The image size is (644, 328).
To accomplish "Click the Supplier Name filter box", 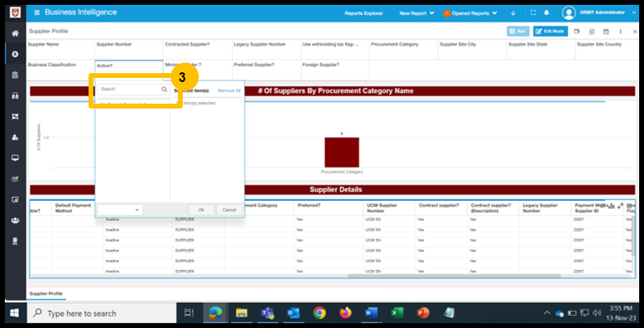I will pyautogui.click(x=60, y=50).
